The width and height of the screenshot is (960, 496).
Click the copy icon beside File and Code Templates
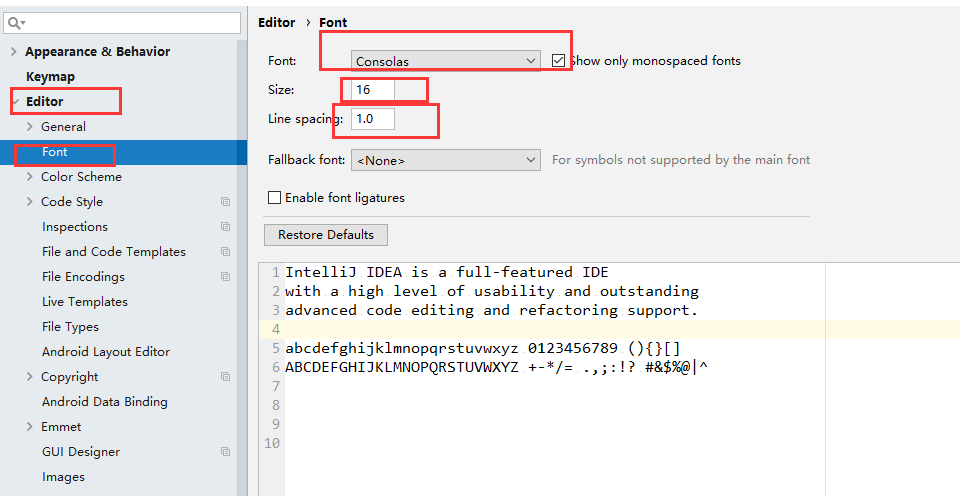click(225, 252)
